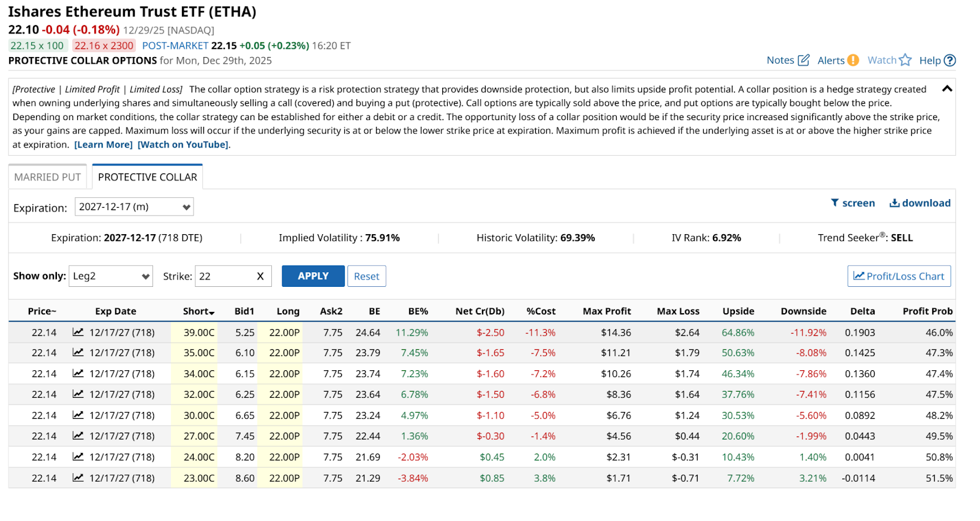The image size is (980, 521).
Task: Clear the Strike field with X
Action: pos(260,276)
